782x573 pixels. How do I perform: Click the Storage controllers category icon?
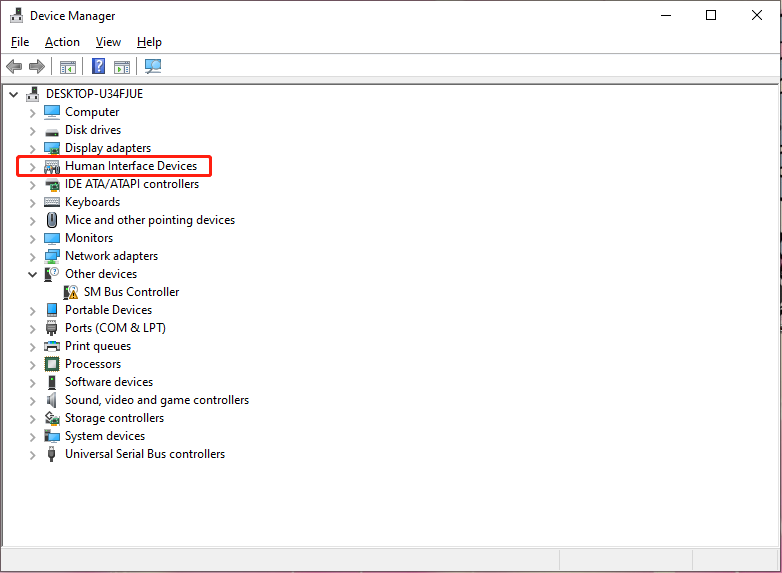(52, 418)
